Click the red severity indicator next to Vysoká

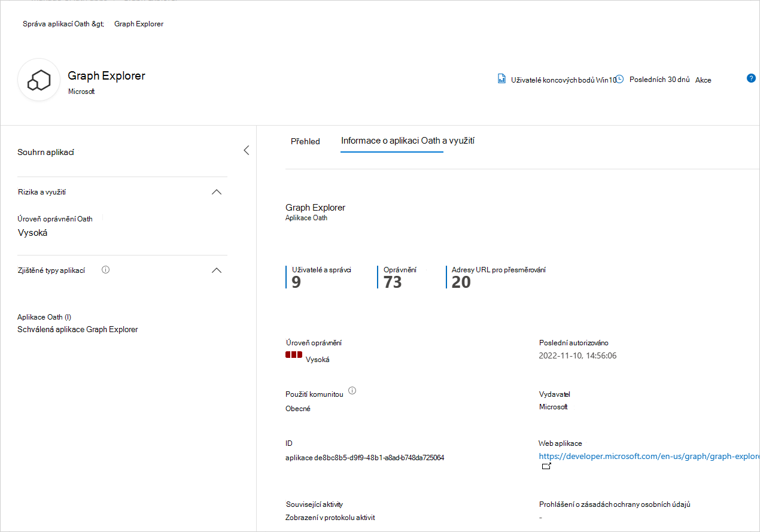click(x=293, y=354)
